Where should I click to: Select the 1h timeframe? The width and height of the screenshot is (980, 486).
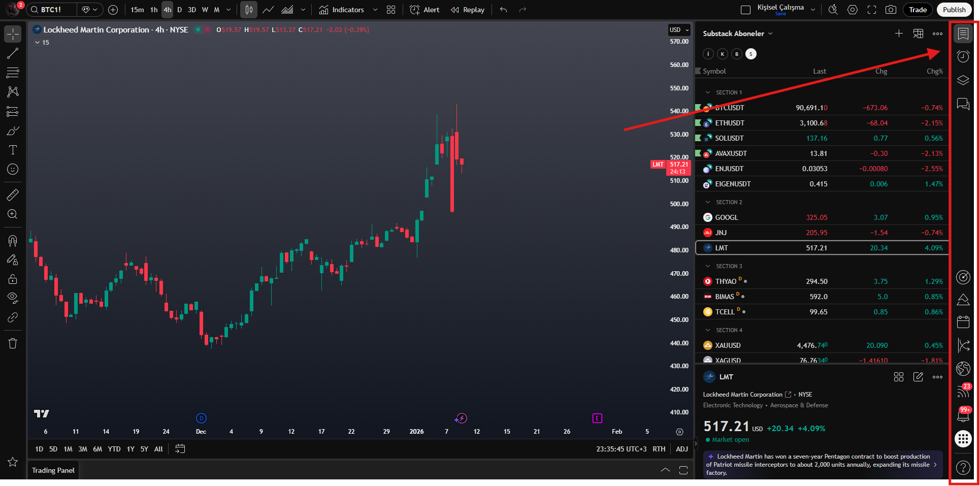tap(154, 10)
